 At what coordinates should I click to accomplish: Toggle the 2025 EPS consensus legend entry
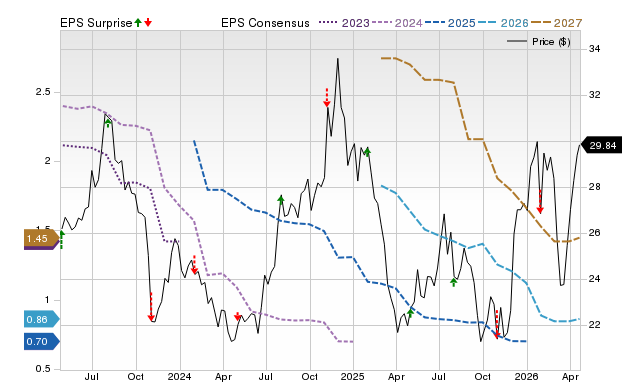point(450,23)
